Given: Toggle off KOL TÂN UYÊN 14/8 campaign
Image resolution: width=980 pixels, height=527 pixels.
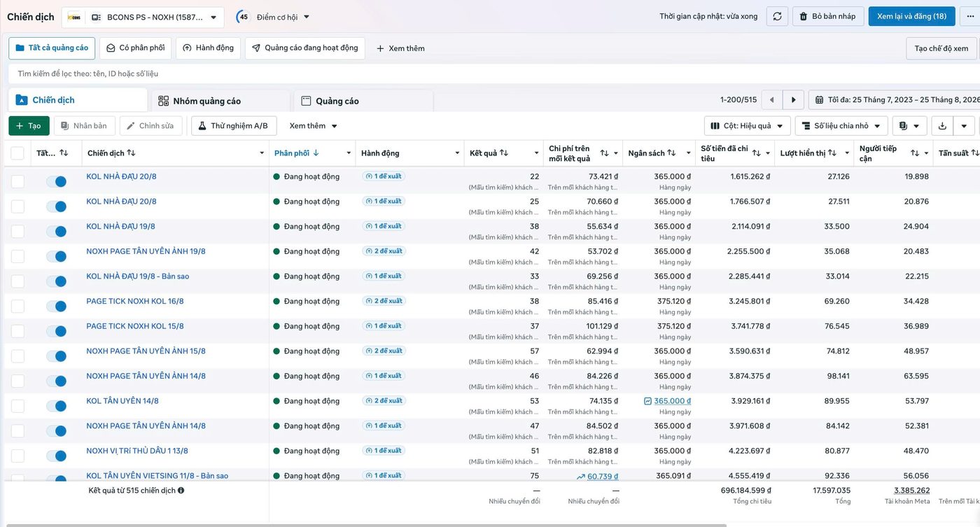Looking at the screenshot, I should pyautogui.click(x=56, y=406).
